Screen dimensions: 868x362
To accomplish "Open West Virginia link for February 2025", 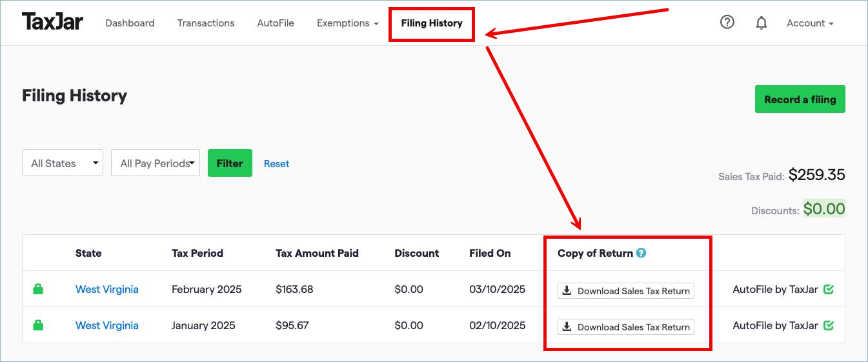I will [x=107, y=289].
